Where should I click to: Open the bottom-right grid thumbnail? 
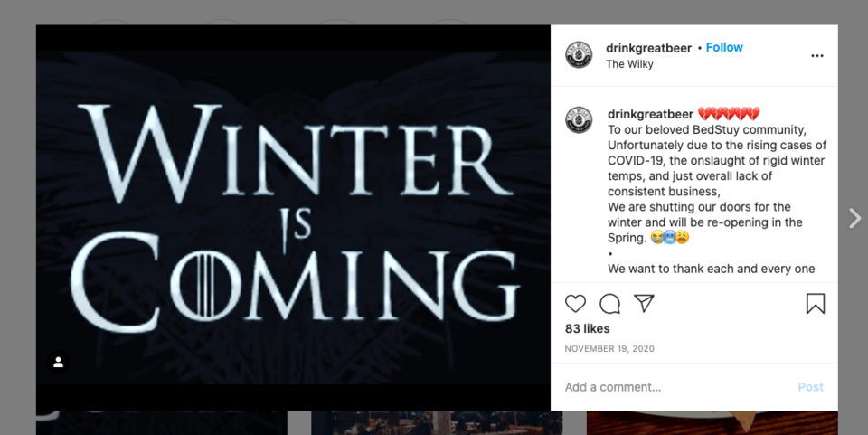click(x=712, y=423)
